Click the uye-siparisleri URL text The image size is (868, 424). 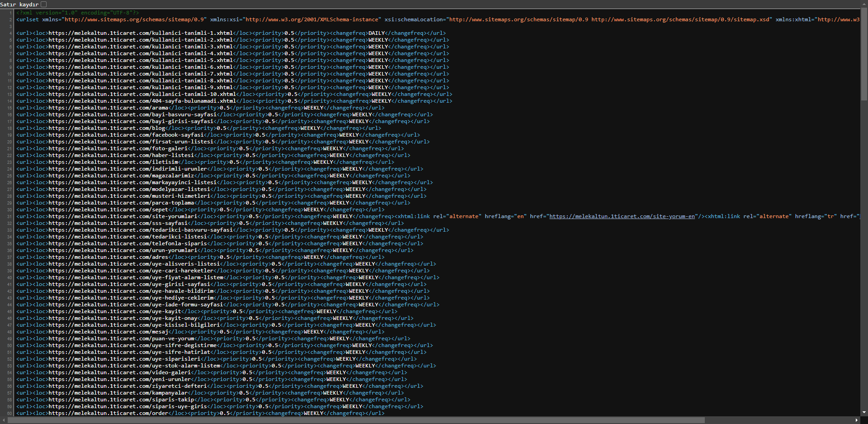[x=124, y=359]
